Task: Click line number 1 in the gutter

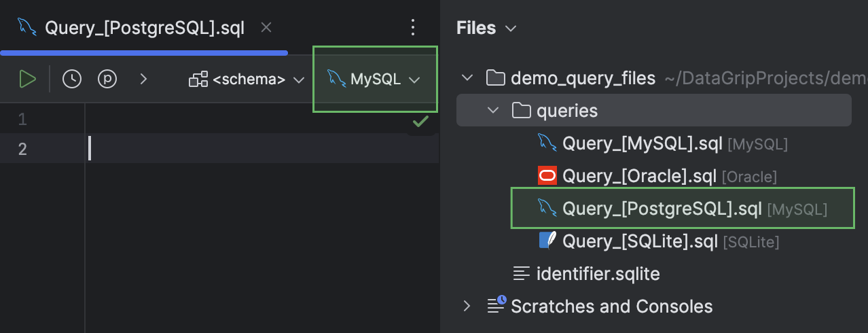Action: [x=22, y=120]
